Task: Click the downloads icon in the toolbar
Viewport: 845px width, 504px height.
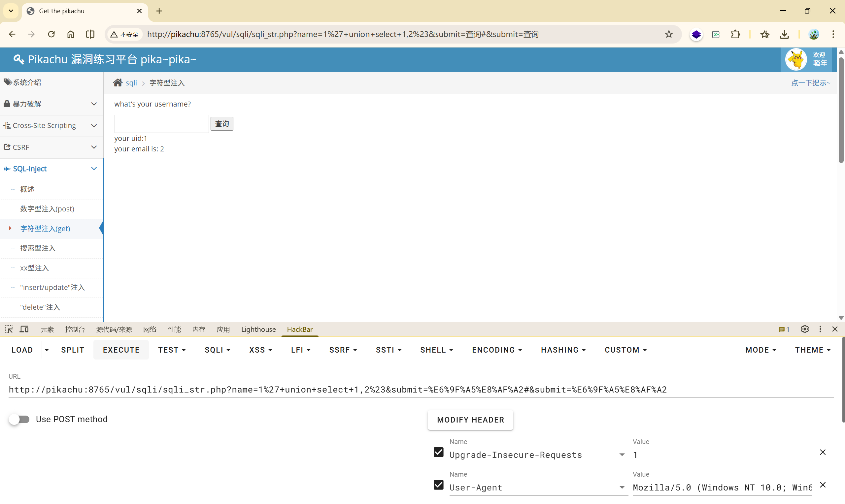Action: pos(784,34)
